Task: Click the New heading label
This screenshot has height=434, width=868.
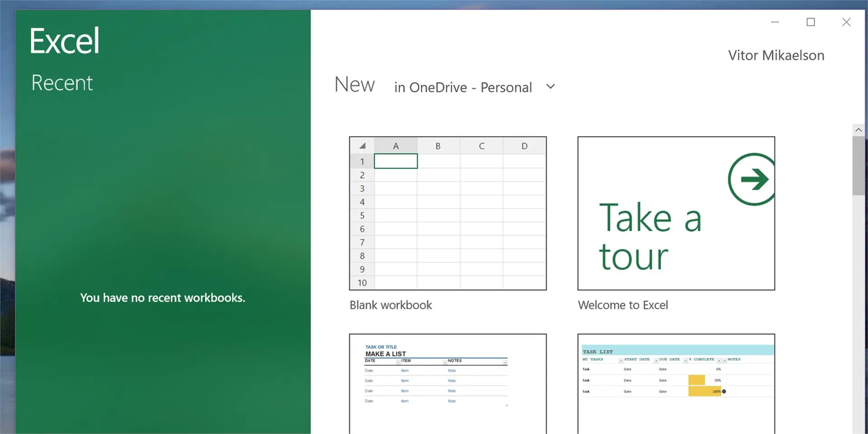Action: pyautogui.click(x=355, y=85)
